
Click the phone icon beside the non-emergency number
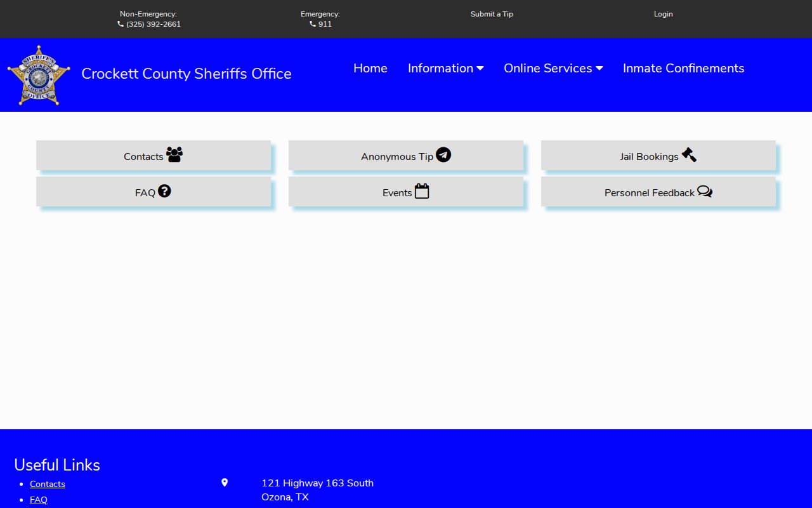(x=121, y=24)
